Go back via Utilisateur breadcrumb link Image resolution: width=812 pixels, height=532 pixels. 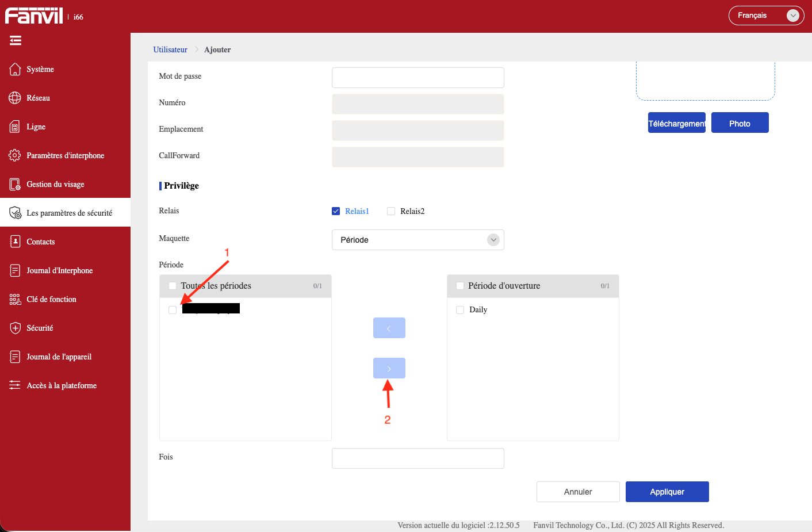(x=170, y=49)
